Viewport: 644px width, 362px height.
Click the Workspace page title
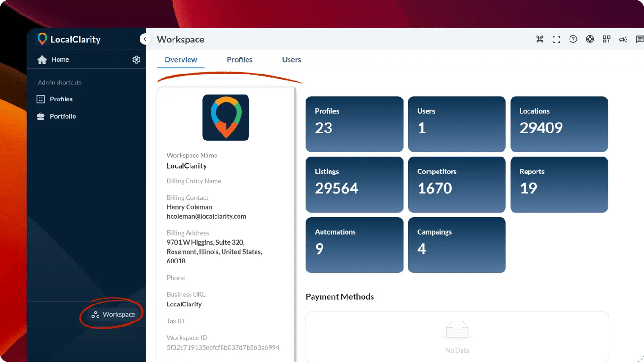(181, 40)
